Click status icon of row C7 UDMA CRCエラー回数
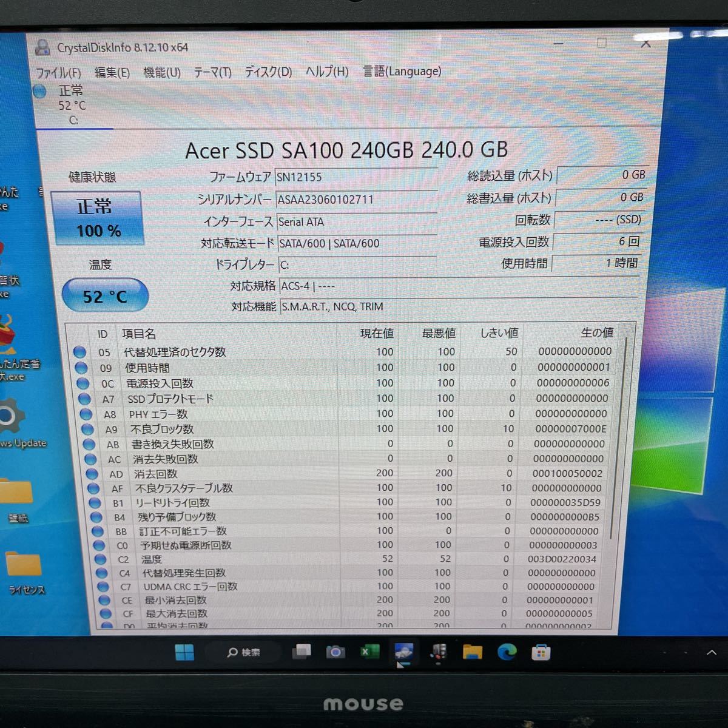The height and width of the screenshot is (728, 728). (x=103, y=587)
